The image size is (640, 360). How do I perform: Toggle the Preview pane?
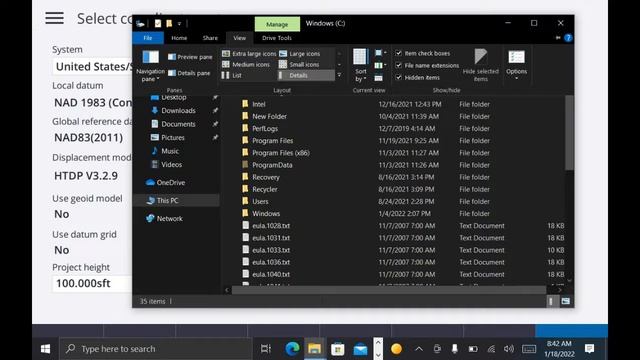click(x=190, y=57)
